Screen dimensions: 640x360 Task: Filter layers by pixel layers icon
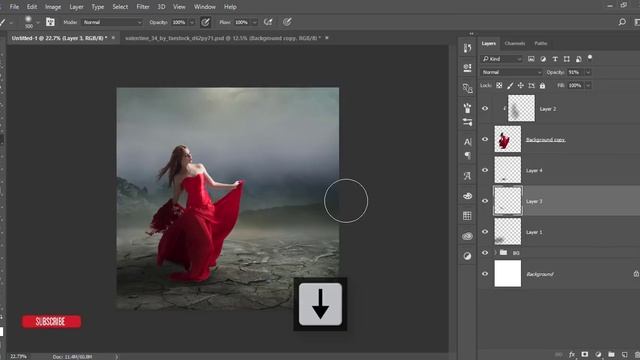click(531, 59)
